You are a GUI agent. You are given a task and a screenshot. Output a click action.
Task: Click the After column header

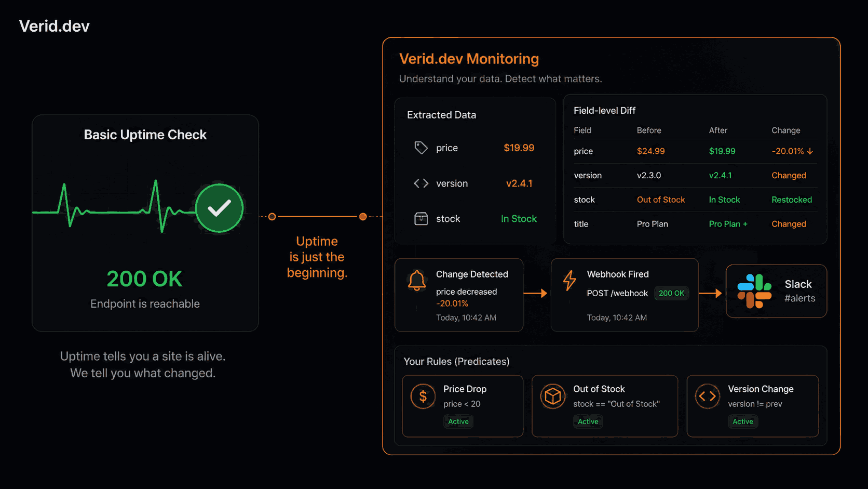(718, 130)
